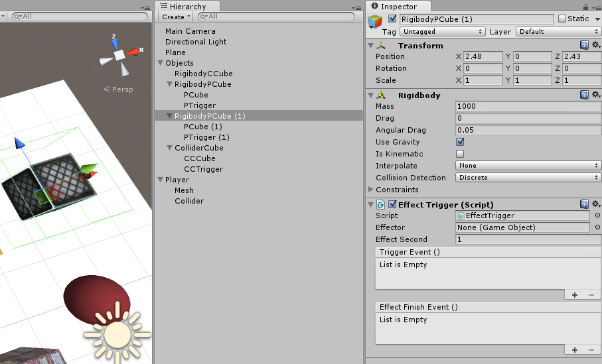The height and width of the screenshot is (364, 602).
Task: Open Hierarchy panel options menu icon
Action: click(x=356, y=8)
